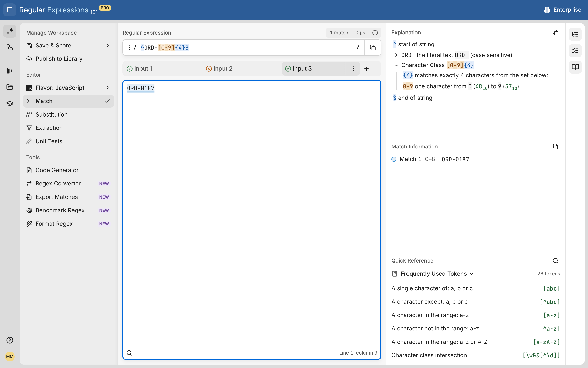The height and width of the screenshot is (368, 588).
Task: Open the Enterprise link
Action: click(x=562, y=10)
